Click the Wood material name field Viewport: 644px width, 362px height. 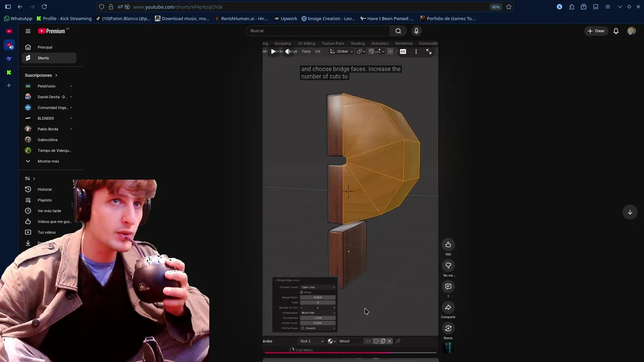click(350, 341)
